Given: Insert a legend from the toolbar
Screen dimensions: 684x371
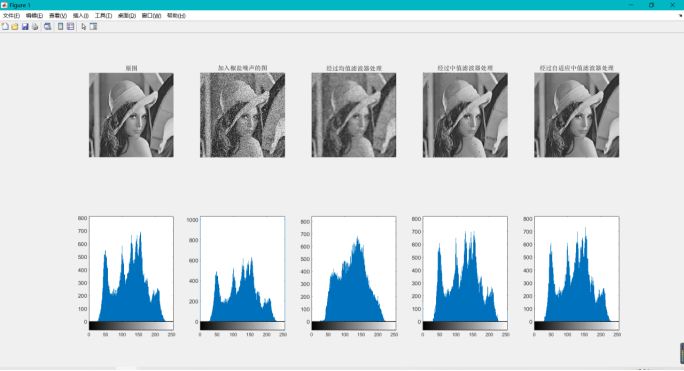Looking at the screenshot, I should [70, 27].
